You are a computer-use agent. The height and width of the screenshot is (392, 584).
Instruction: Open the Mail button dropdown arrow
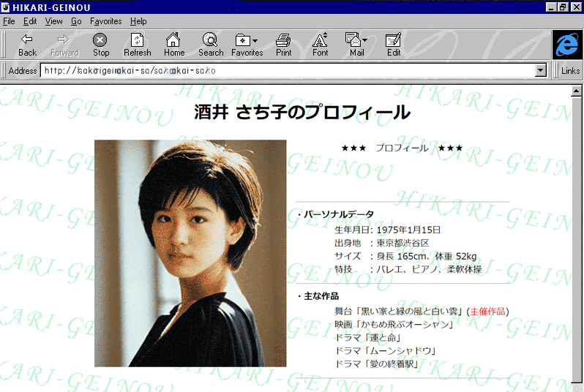[364, 40]
